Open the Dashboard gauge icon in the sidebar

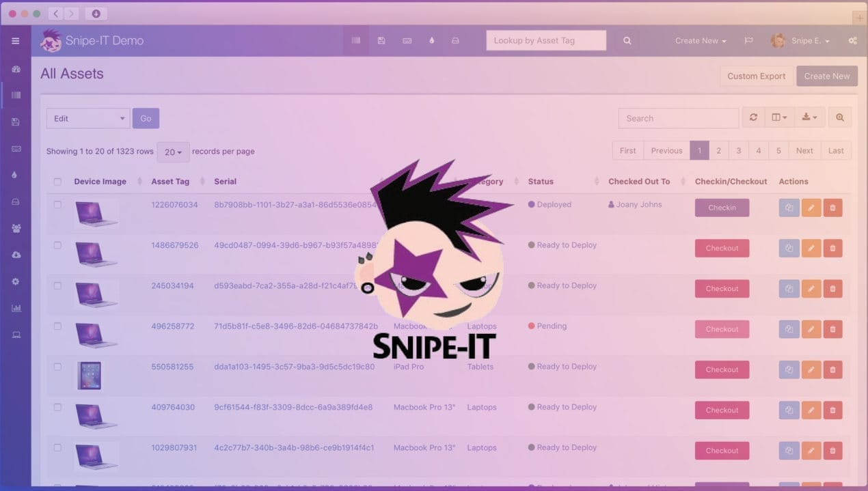pos(15,69)
